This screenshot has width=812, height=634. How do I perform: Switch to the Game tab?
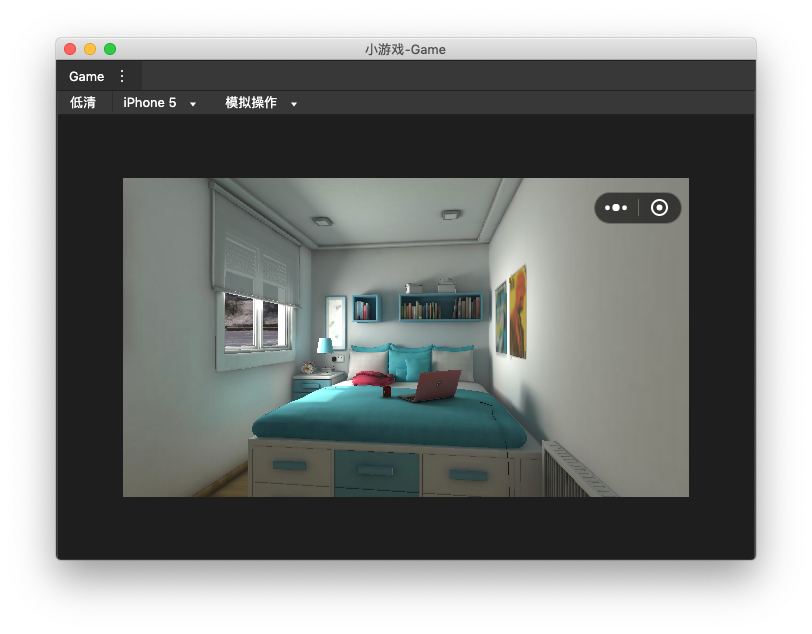coord(86,76)
